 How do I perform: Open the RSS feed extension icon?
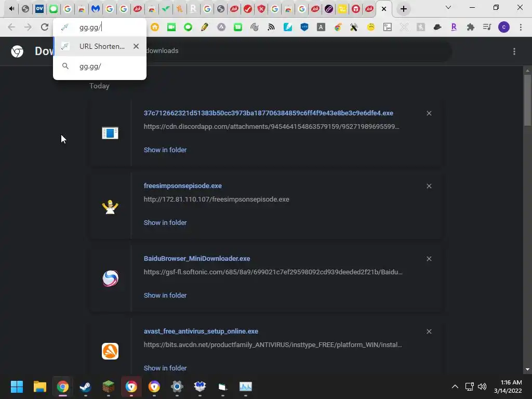coord(271,27)
